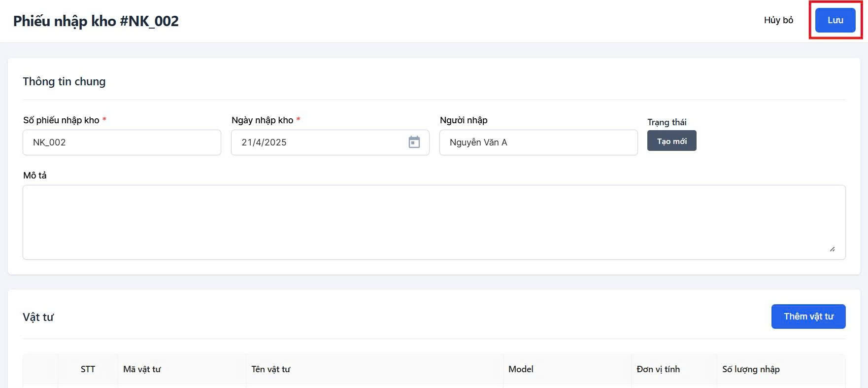Image resolution: width=868 pixels, height=388 pixels.
Task: Click inside the Mô tả text area
Action: 434,222
